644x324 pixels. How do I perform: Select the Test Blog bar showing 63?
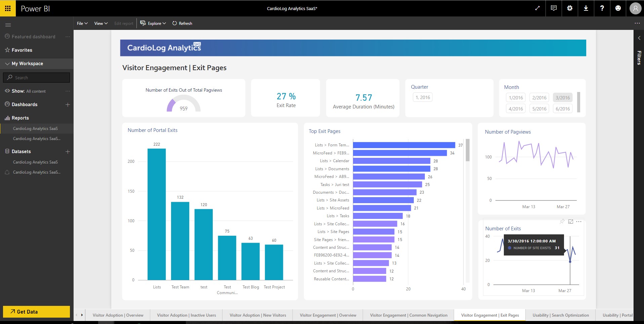250,262
